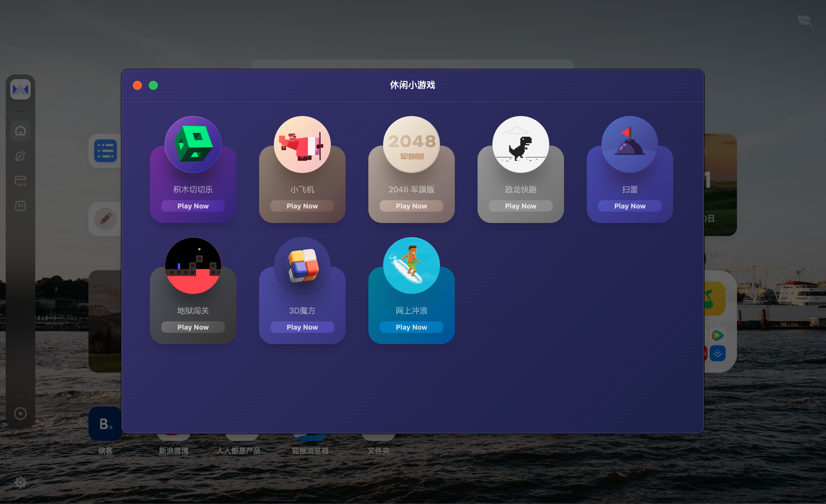Start 2048·军旗版 with Play Now
826x504 pixels.
(411, 206)
